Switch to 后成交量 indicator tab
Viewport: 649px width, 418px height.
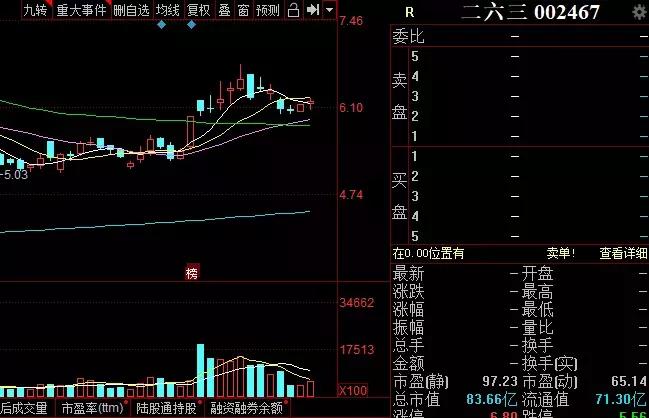click(24, 408)
